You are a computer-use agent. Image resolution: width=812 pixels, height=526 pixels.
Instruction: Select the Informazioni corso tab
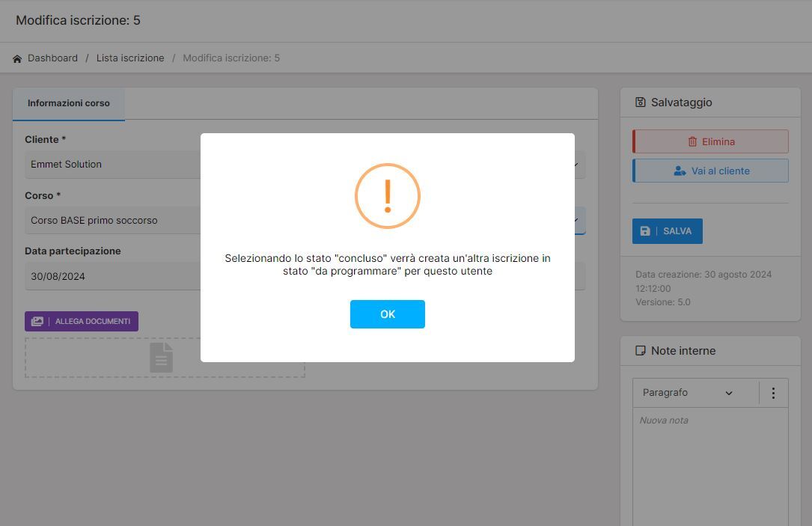[x=69, y=103]
